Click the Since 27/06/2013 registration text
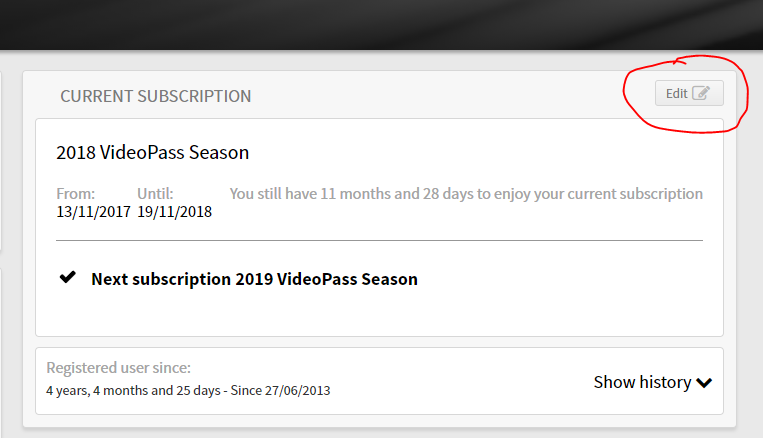Image resolution: width=763 pixels, height=438 pixels. (280, 391)
